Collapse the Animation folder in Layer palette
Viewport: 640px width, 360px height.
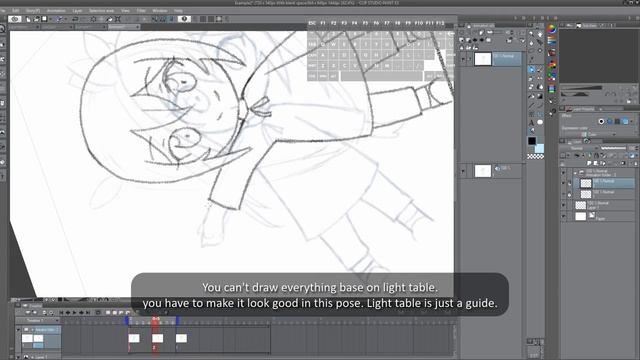[x=575, y=173]
